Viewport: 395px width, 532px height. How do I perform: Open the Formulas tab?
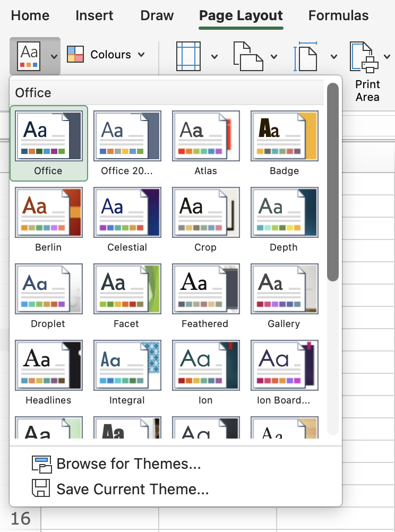coord(338,15)
